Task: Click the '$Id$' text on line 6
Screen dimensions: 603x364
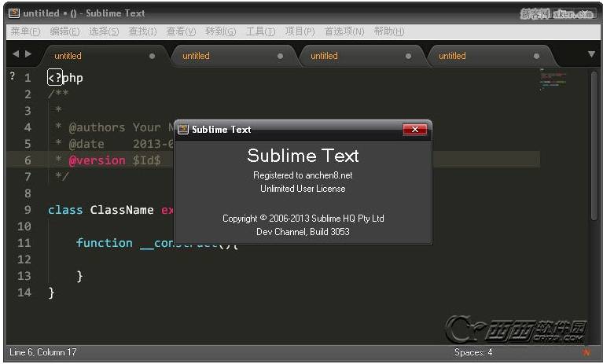Action: pyautogui.click(x=146, y=160)
